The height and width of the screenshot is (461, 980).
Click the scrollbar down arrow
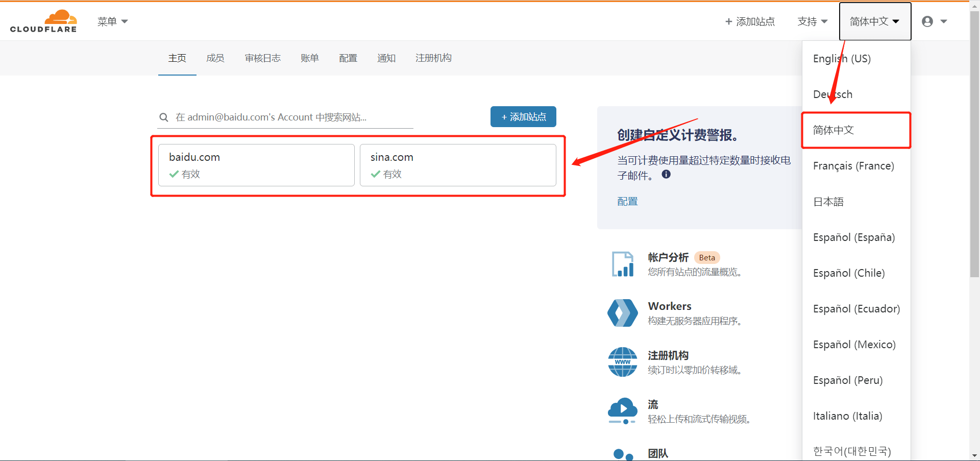974,455
